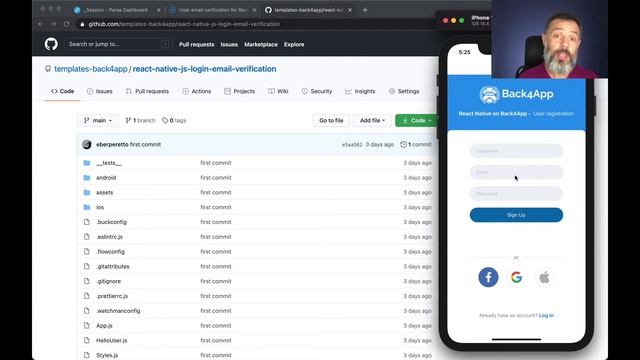The image size is (640, 360).
Task: Open the Projects repository tab
Action: 240,91
